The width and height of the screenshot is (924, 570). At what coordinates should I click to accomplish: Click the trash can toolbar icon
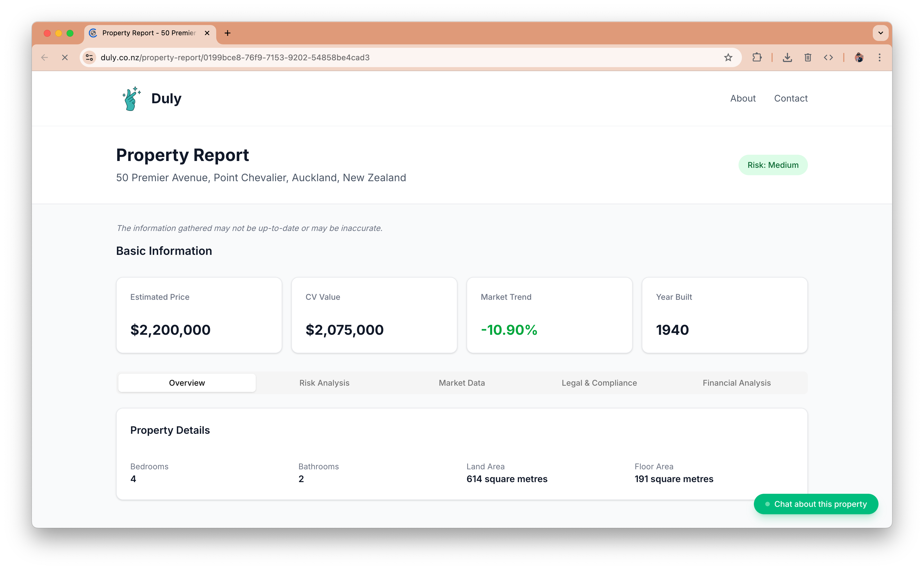808,57
